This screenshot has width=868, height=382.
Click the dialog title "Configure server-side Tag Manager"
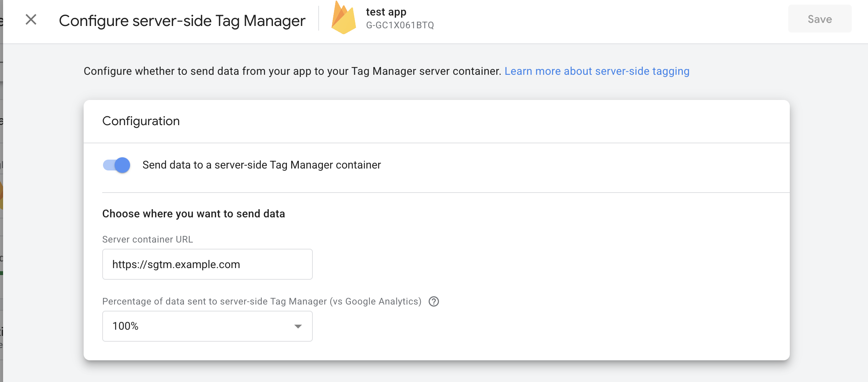pos(182,21)
